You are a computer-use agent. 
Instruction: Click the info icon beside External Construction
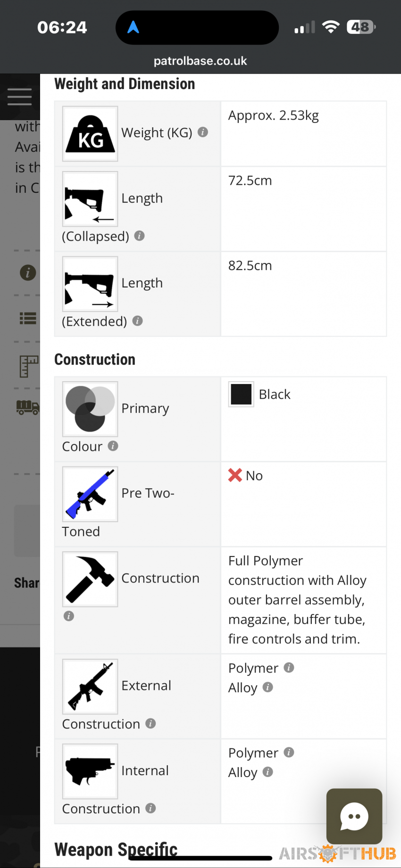tap(150, 723)
